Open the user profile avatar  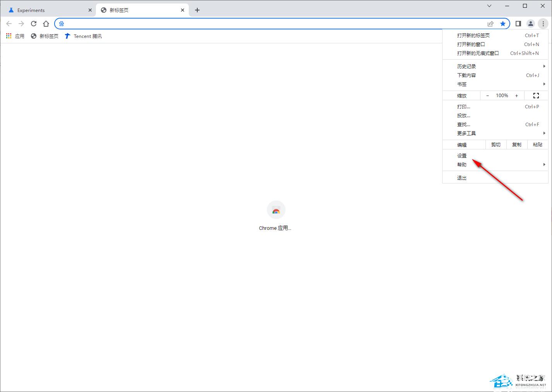pos(531,24)
